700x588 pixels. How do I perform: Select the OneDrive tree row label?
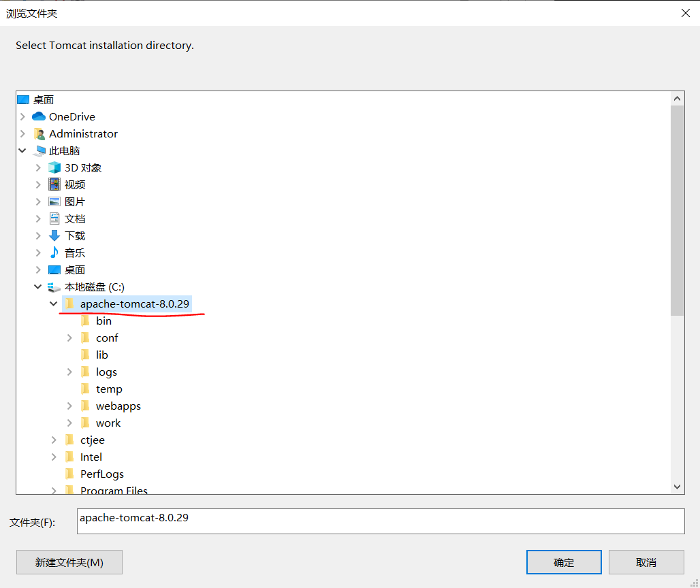72,116
